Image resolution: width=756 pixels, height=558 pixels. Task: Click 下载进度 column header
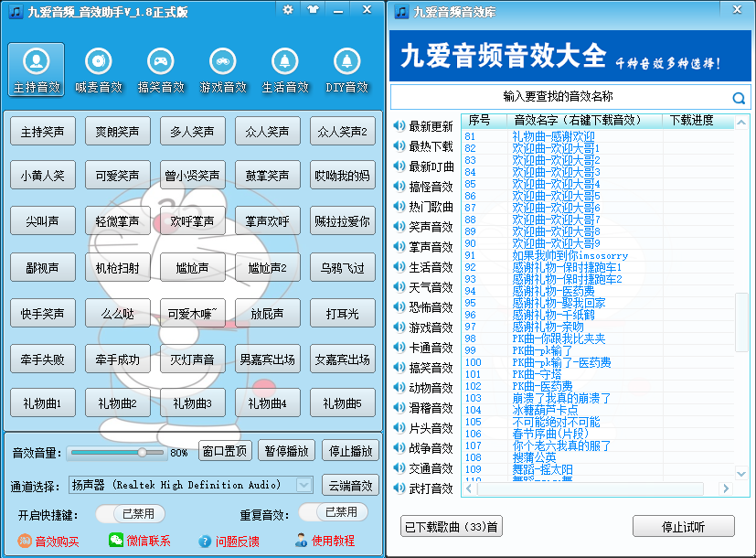pos(698,121)
